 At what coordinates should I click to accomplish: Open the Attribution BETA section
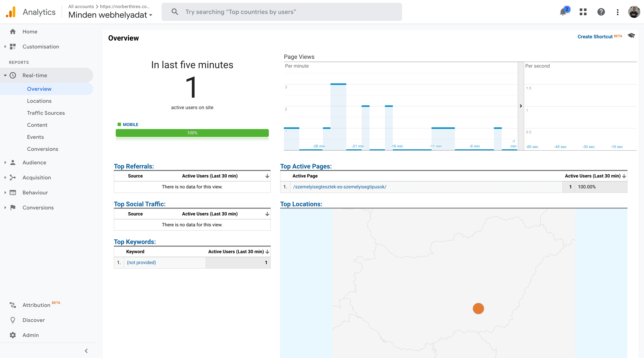tap(37, 305)
